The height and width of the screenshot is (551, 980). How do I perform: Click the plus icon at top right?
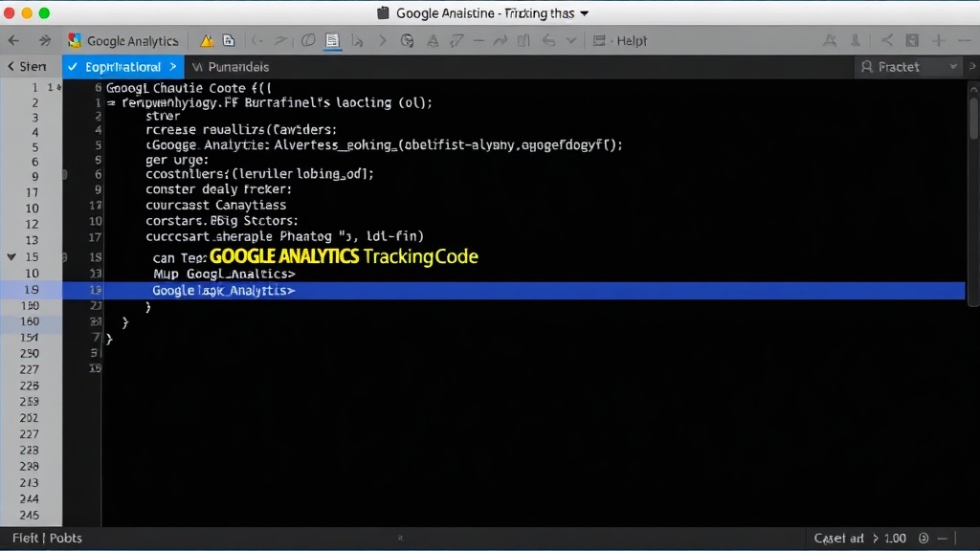click(x=938, y=40)
